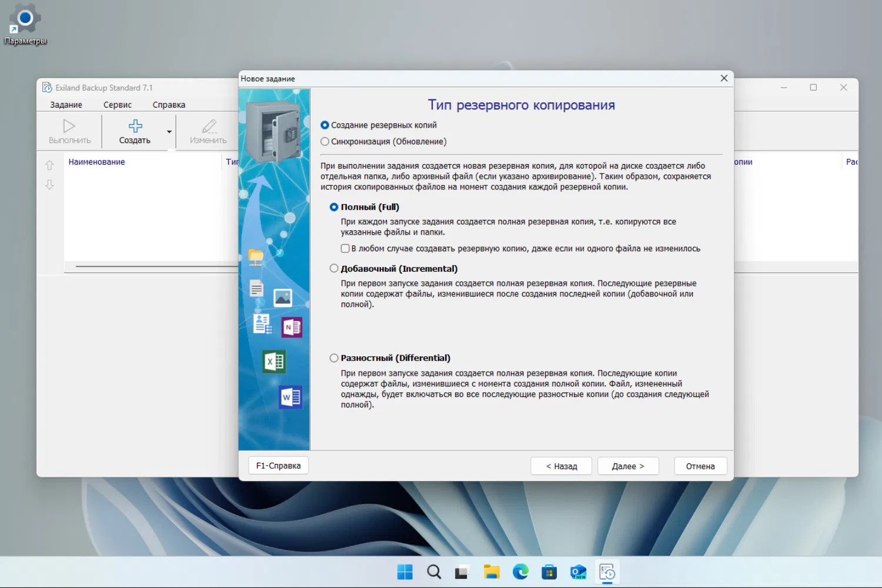This screenshot has width=882, height=588.
Task: Move task up with the up arrow
Action: click(x=50, y=165)
